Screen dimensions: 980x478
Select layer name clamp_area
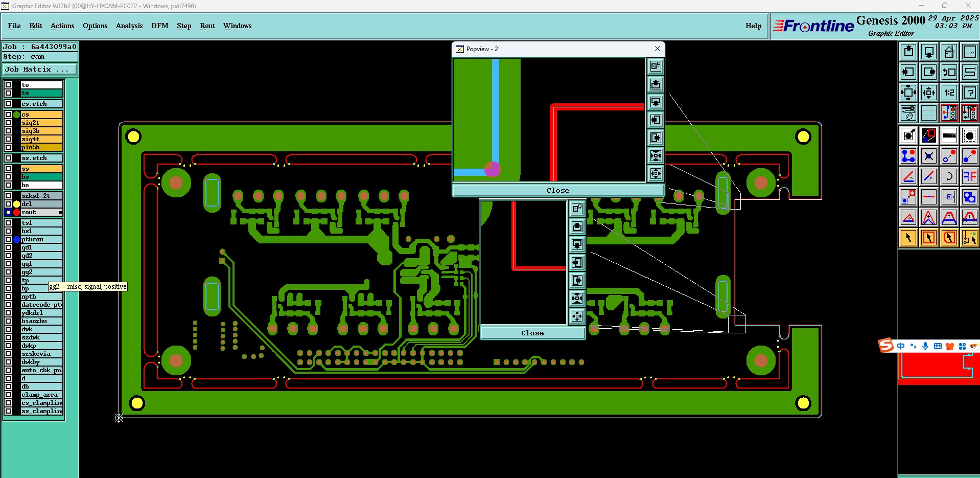(41, 395)
